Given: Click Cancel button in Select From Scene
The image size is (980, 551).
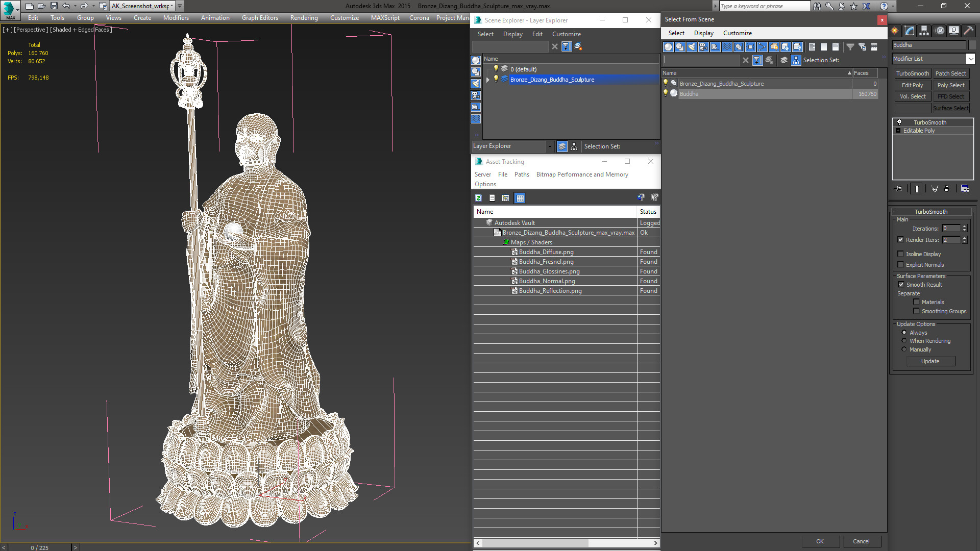Looking at the screenshot, I should [x=861, y=541].
